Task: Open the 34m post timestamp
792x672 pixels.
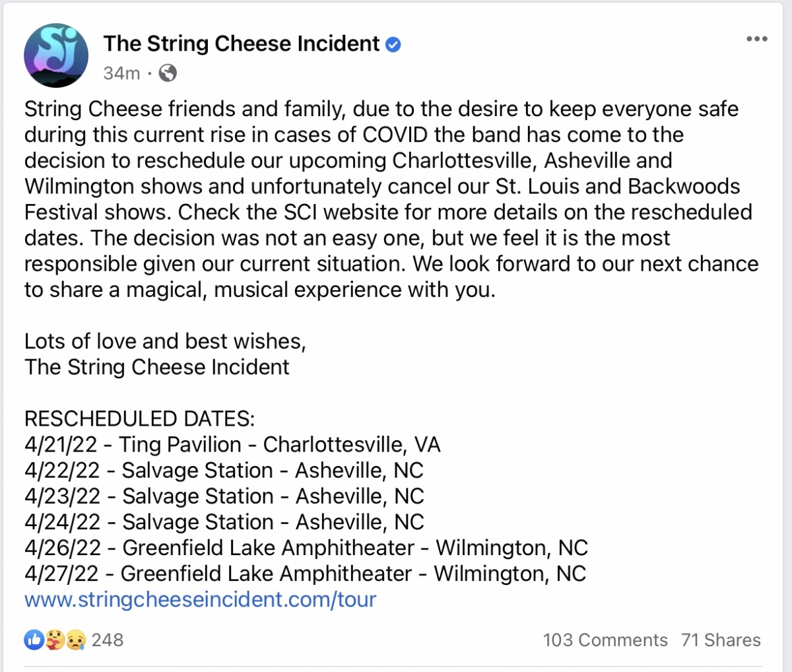Action: [x=121, y=73]
